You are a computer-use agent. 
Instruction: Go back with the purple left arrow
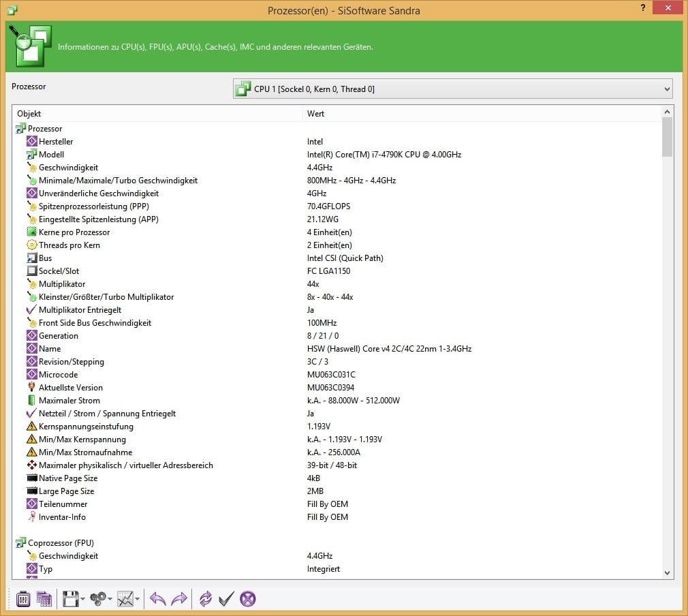(158, 599)
